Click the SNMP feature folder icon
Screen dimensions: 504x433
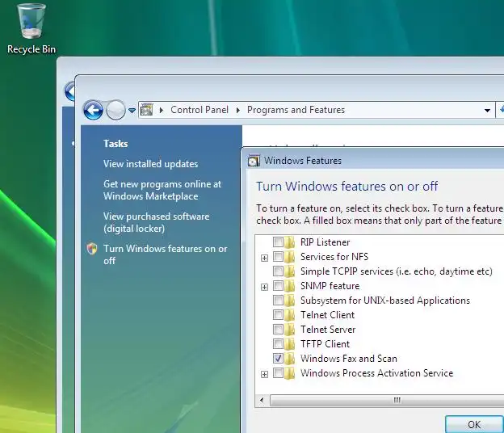pyautogui.click(x=290, y=285)
